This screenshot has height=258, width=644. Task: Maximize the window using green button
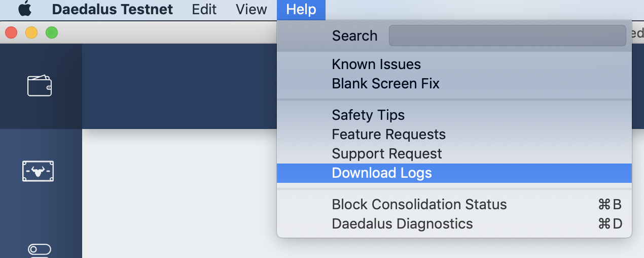[52, 33]
